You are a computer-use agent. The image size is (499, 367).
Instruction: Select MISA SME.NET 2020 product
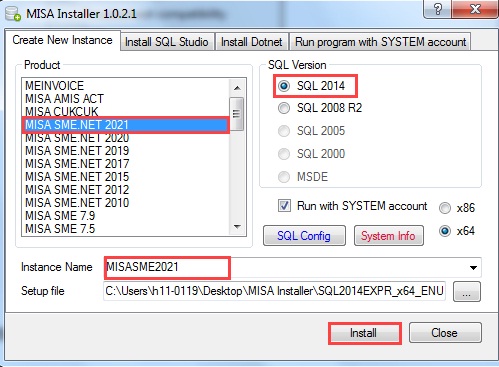(x=126, y=138)
